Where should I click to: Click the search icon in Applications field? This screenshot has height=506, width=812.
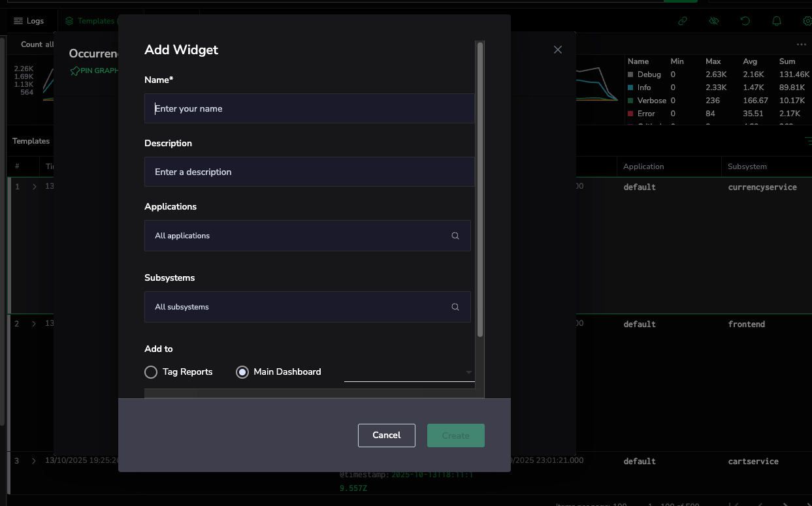tap(455, 236)
